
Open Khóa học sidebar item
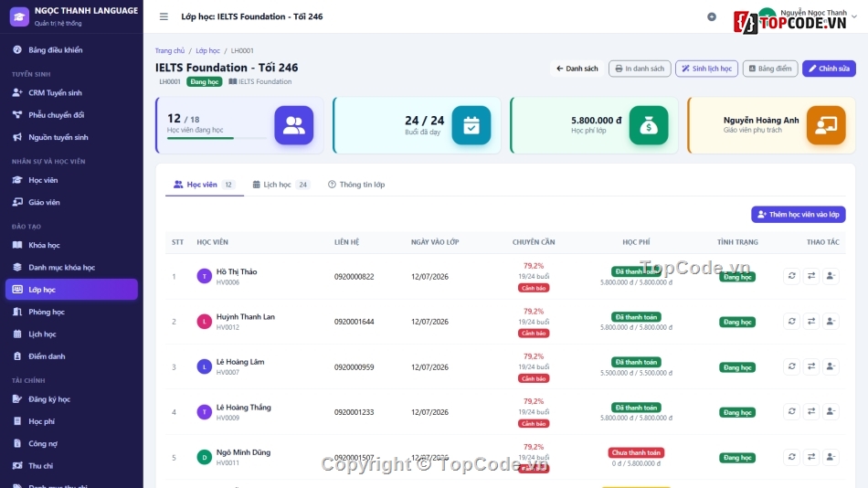click(71, 245)
